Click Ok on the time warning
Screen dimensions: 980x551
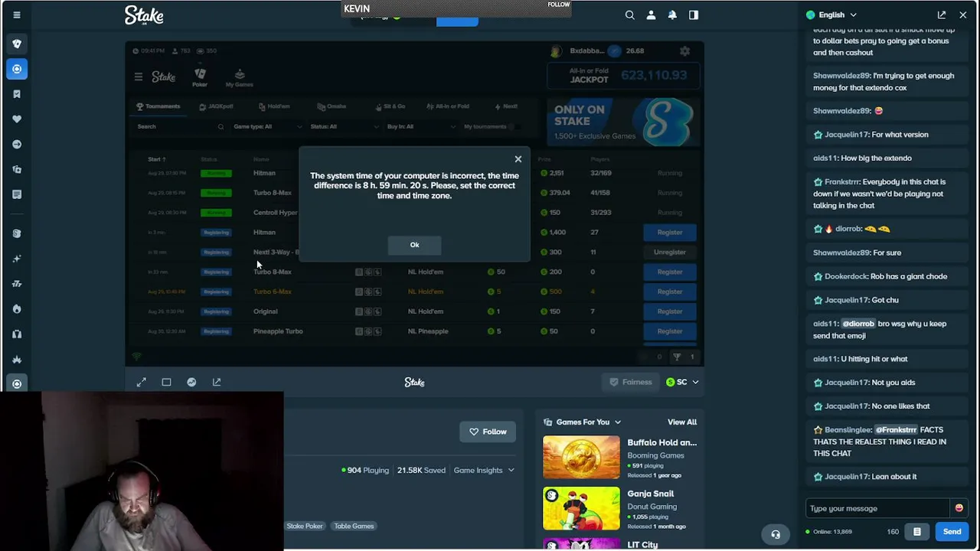pyautogui.click(x=414, y=245)
